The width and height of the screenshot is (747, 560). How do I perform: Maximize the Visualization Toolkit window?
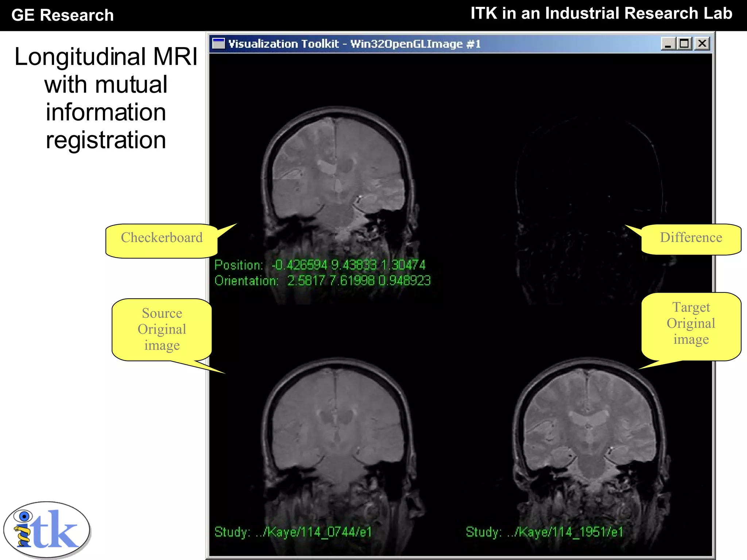(x=684, y=44)
